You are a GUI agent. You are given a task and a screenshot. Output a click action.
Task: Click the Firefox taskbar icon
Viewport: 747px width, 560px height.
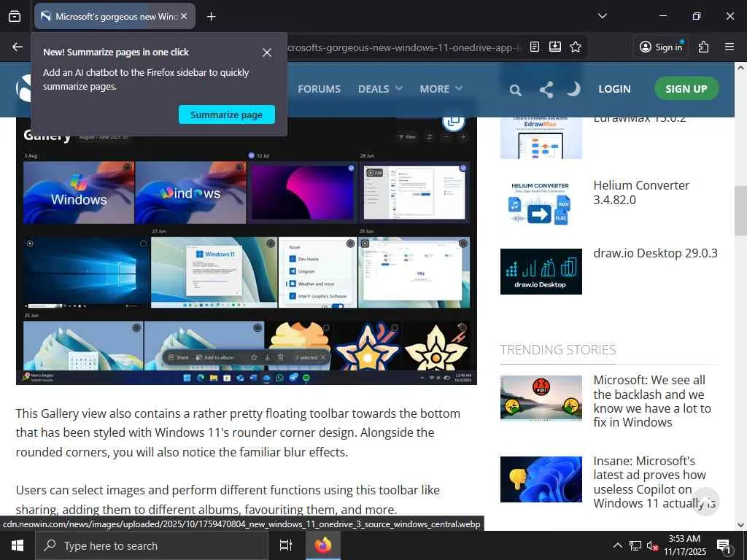(x=323, y=545)
